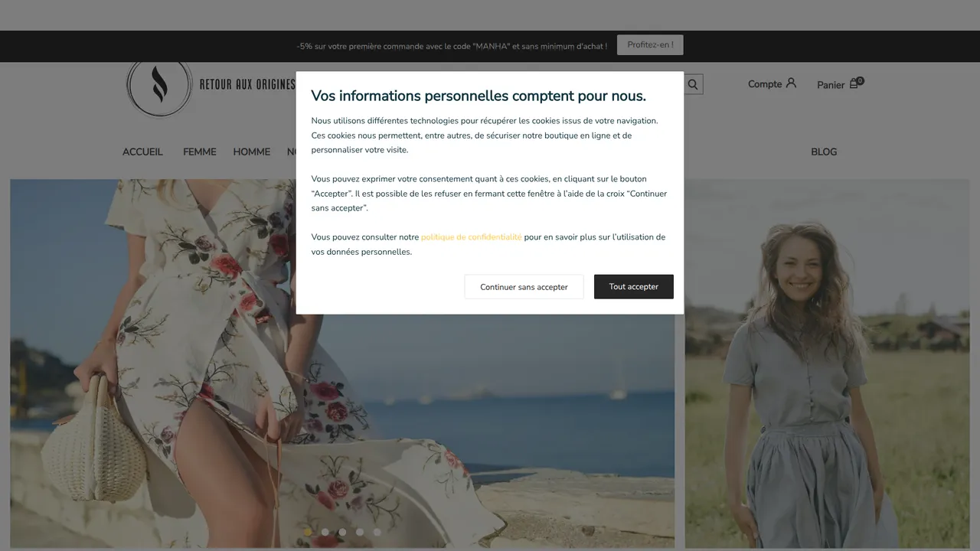
Task: Click the round flame logo
Action: (159, 86)
